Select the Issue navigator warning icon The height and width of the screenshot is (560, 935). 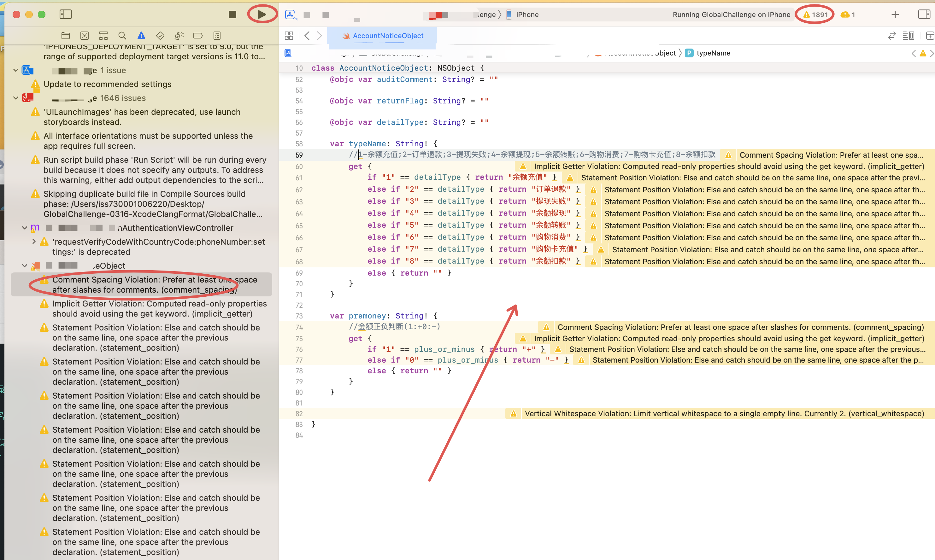(141, 35)
